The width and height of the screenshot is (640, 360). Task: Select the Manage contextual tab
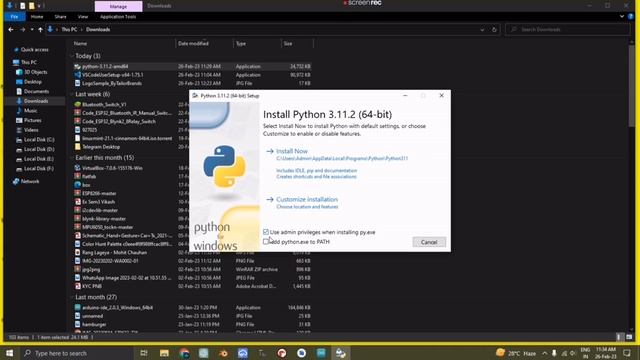click(x=118, y=7)
